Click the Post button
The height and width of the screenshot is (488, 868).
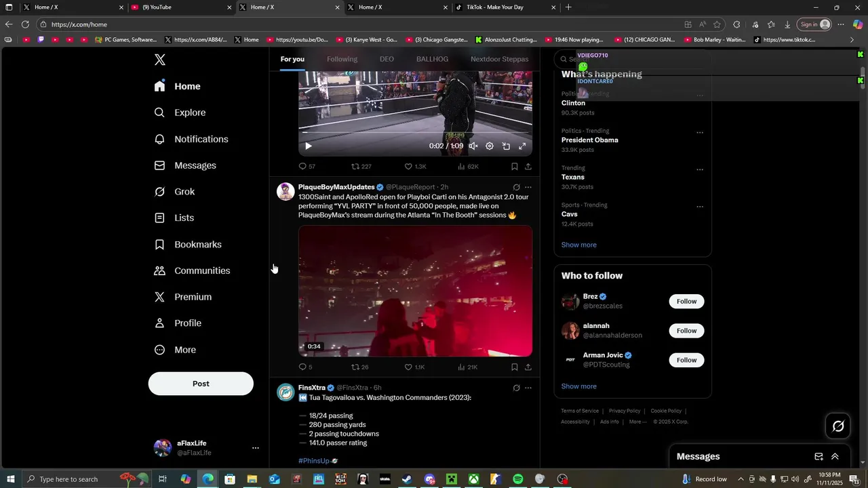tap(201, 384)
